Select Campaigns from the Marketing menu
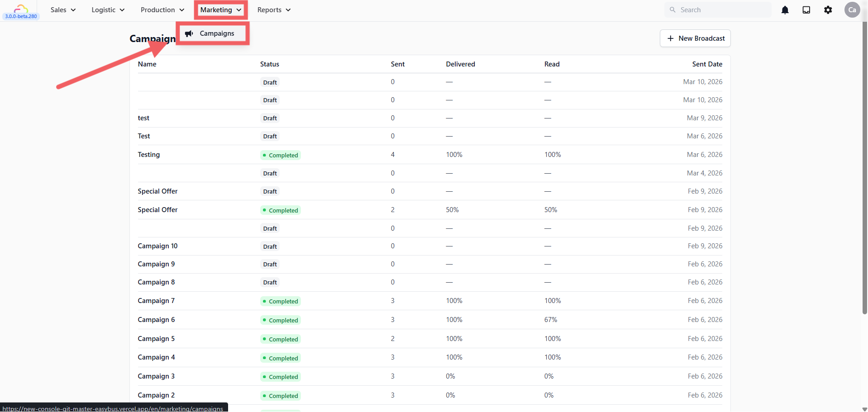The height and width of the screenshot is (412, 868). point(213,33)
